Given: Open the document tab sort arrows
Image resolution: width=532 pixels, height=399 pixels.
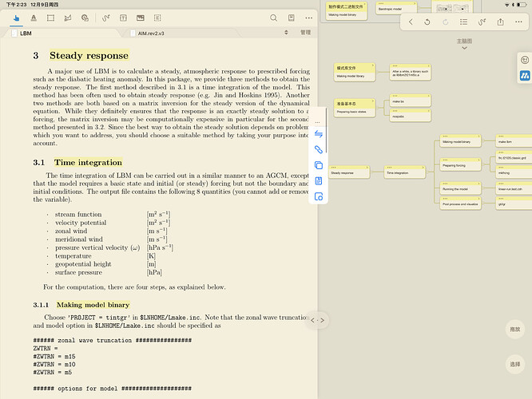Looking at the screenshot, I should [286, 32].
